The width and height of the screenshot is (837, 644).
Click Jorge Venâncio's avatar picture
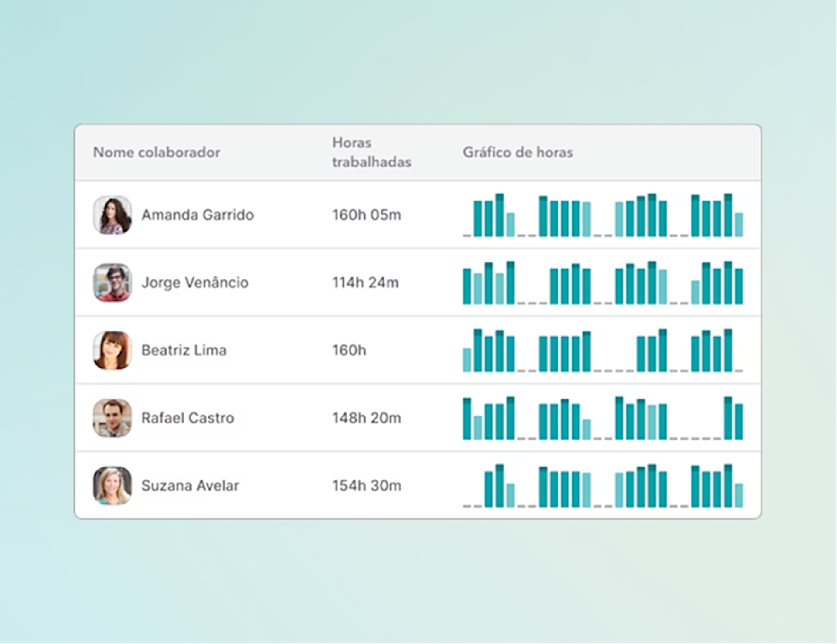[112, 283]
